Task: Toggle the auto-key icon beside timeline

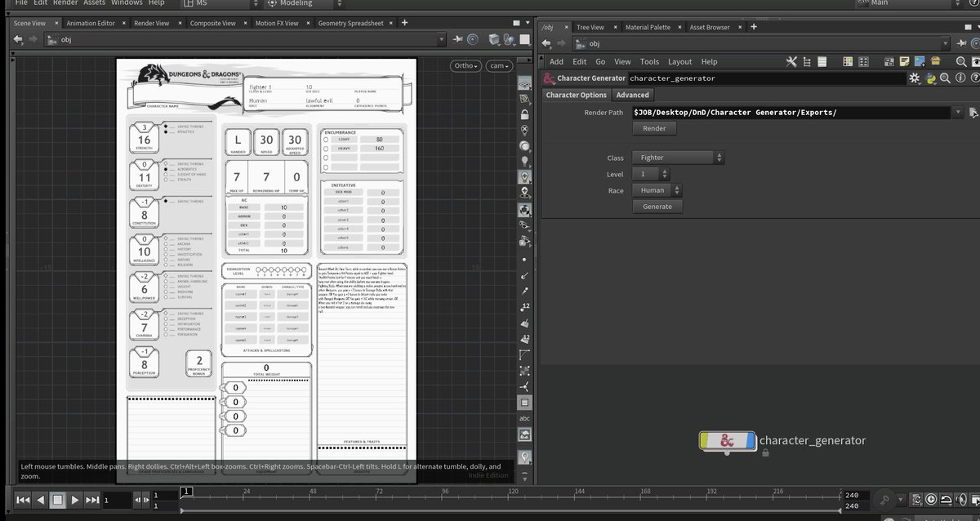Action: click(x=884, y=499)
